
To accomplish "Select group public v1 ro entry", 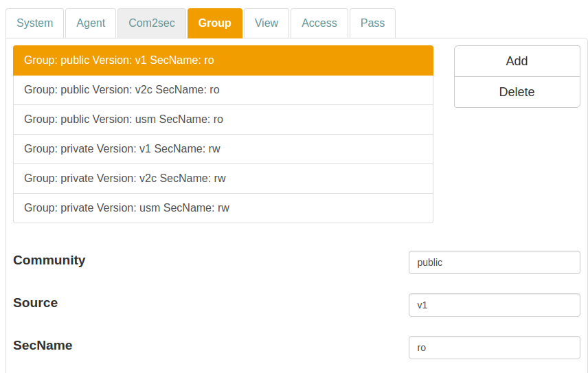I will pyautogui.click(x=223, y=60).
